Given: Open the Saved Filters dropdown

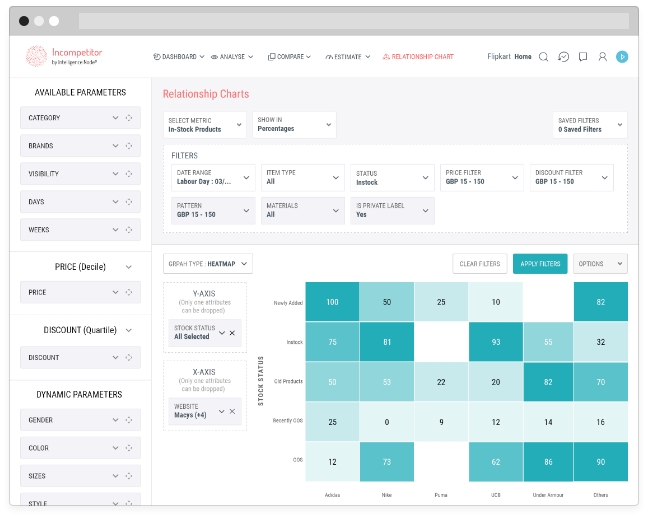Looking at the screenshot, I should coord(590,125).
